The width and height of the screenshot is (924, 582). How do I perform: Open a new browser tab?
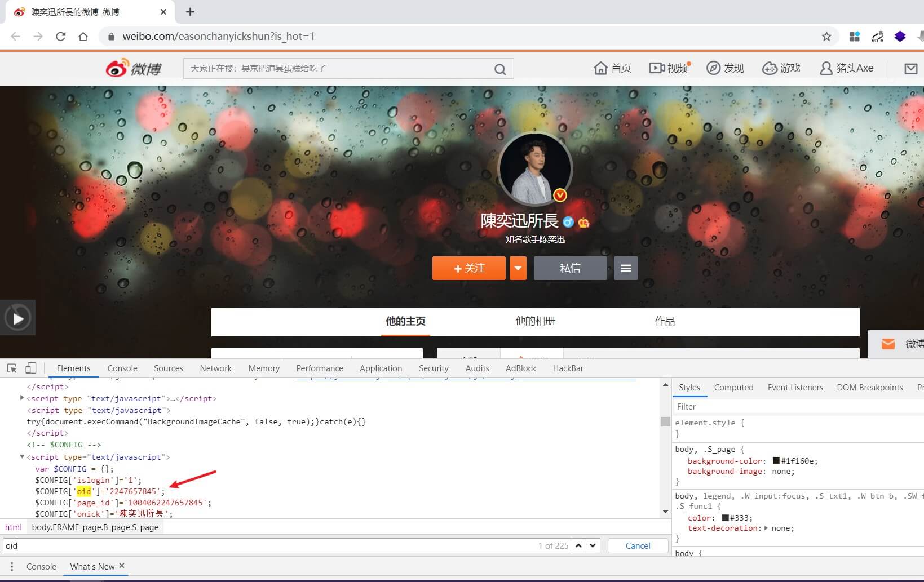(190, 12)
